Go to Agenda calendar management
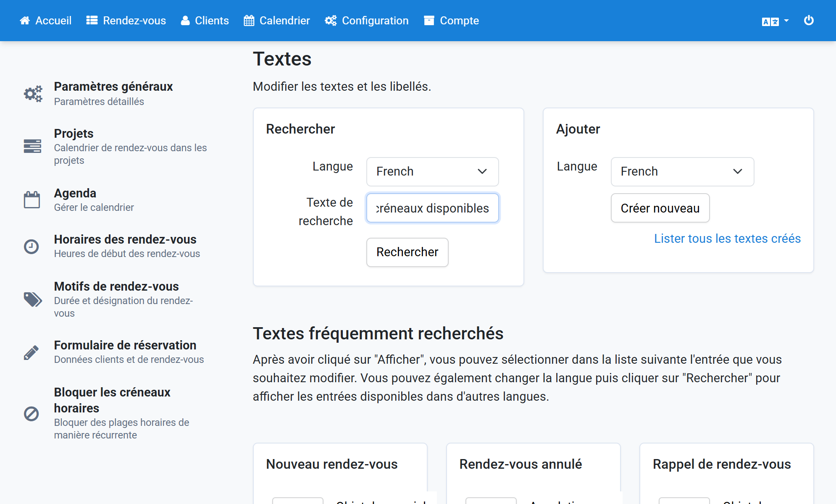The height and width of the screenshot is (504, 836). tap(75, 193)
